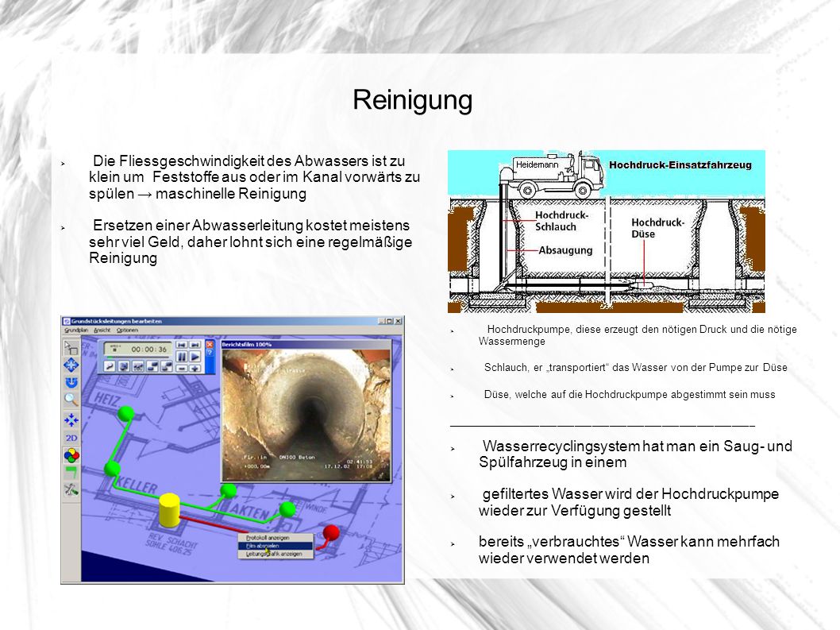Click the plus button in player panel
This screenshot has width=840, height=630.
click(195, 369)
